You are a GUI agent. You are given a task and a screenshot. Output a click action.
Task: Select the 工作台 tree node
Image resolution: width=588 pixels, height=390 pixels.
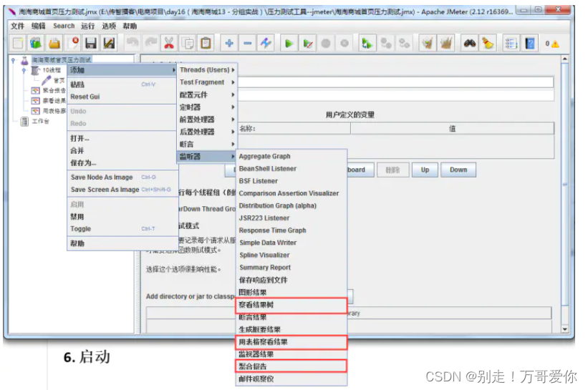[x=40, y=122]
